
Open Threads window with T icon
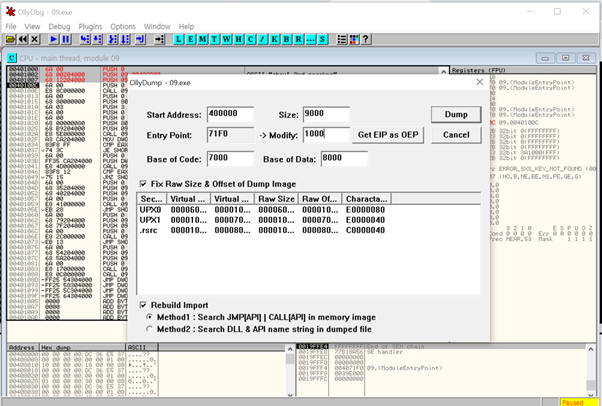point(214,39)
